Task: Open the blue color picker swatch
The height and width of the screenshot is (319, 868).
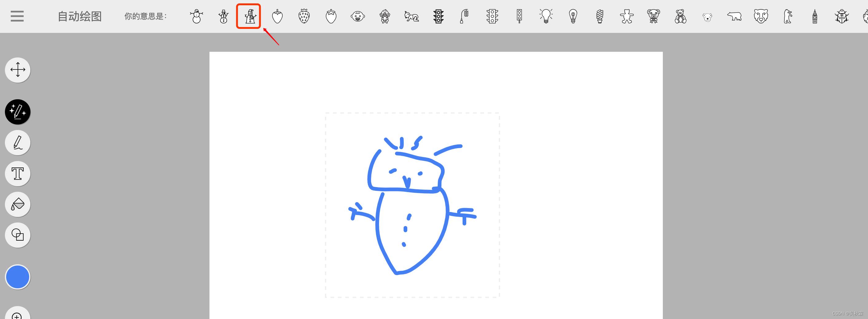Action: coord(18,277)
